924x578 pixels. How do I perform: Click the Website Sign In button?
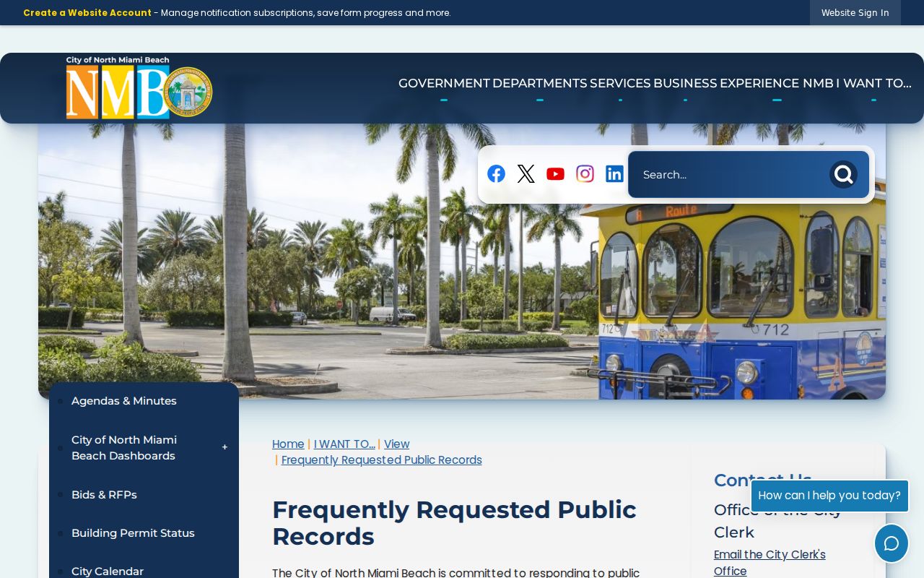855,13
